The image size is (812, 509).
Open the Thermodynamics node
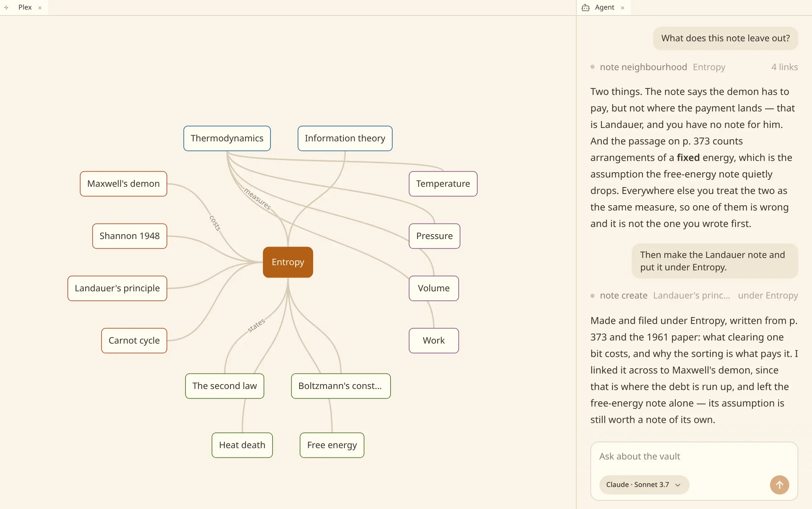pos(227,138)
